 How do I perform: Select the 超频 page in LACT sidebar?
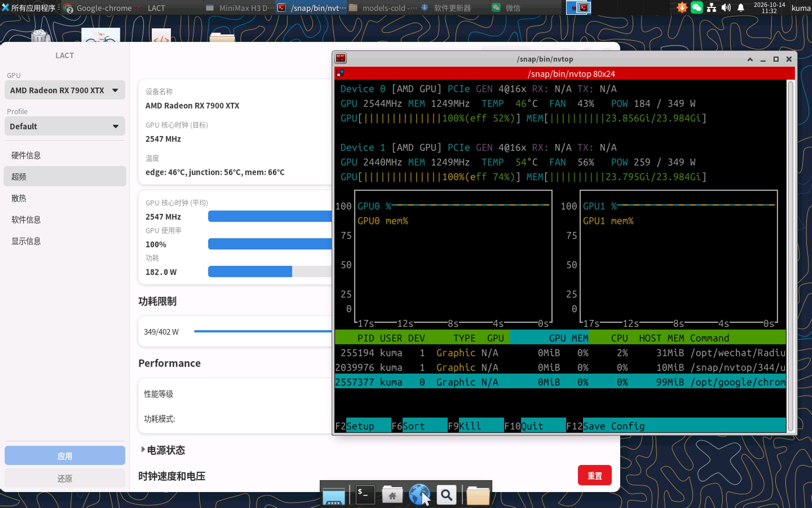65,176
